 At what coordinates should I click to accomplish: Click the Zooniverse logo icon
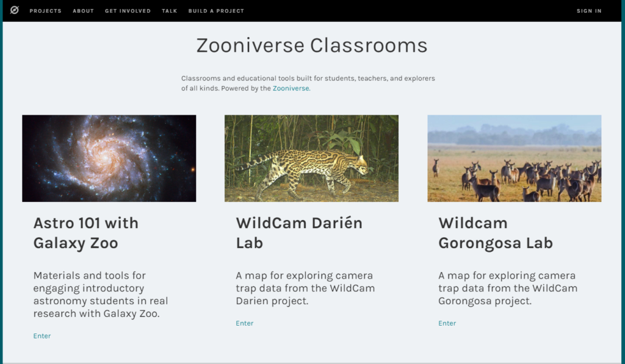pyautogui.click(x=15, y=10)
